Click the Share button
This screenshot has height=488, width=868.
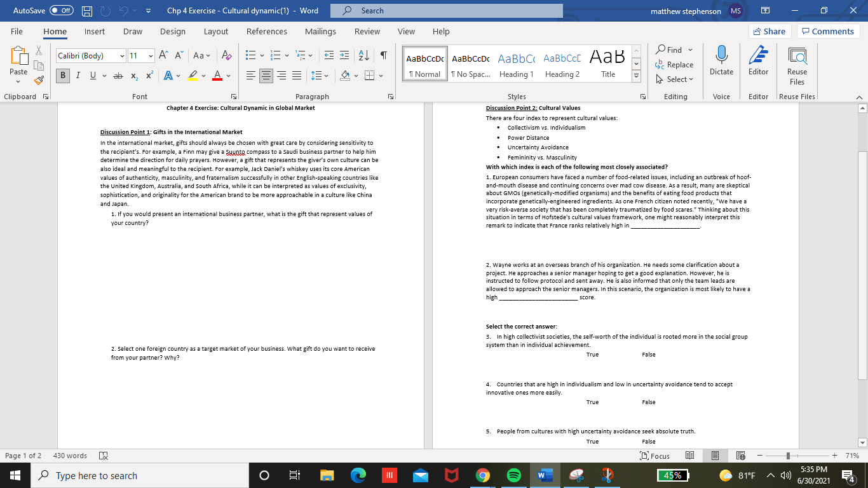tap(769, 30)
